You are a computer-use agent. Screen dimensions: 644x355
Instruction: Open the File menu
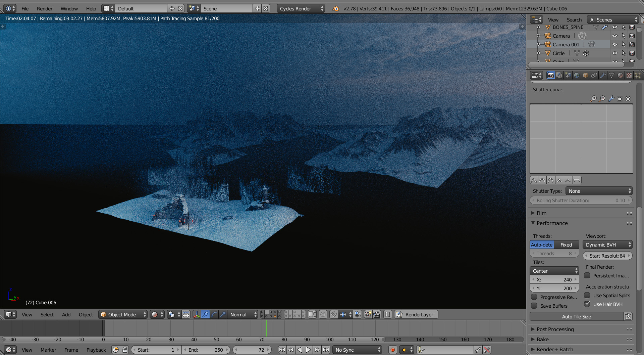pos(25,8)
